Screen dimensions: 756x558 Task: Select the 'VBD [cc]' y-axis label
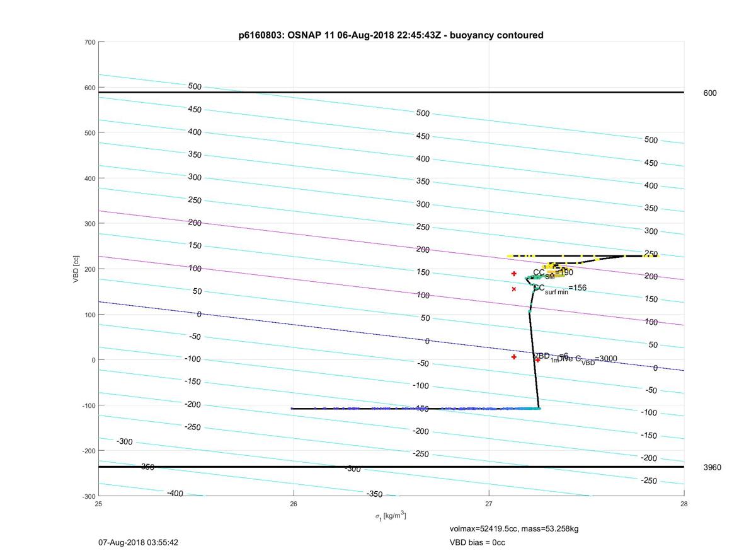tap(76, 269)
